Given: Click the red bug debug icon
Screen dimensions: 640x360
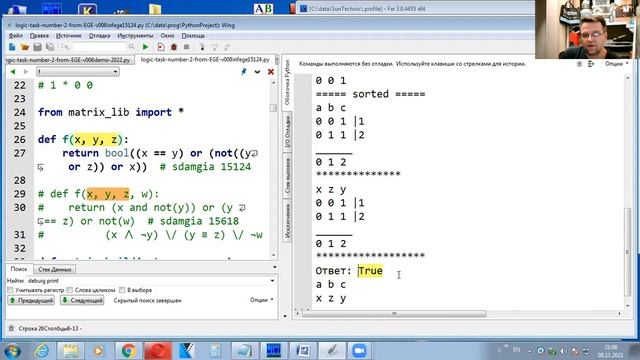Looking at the screenshot, I should 174,47.
